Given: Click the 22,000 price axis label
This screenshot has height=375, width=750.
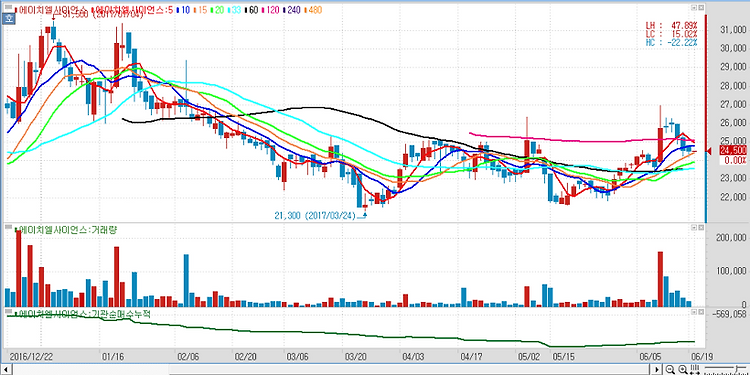Looking at the screenshot, I should click(732, 197).
